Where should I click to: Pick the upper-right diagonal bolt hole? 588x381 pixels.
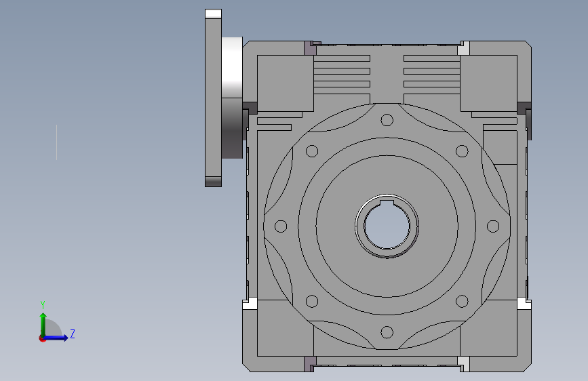click(462, 151)
